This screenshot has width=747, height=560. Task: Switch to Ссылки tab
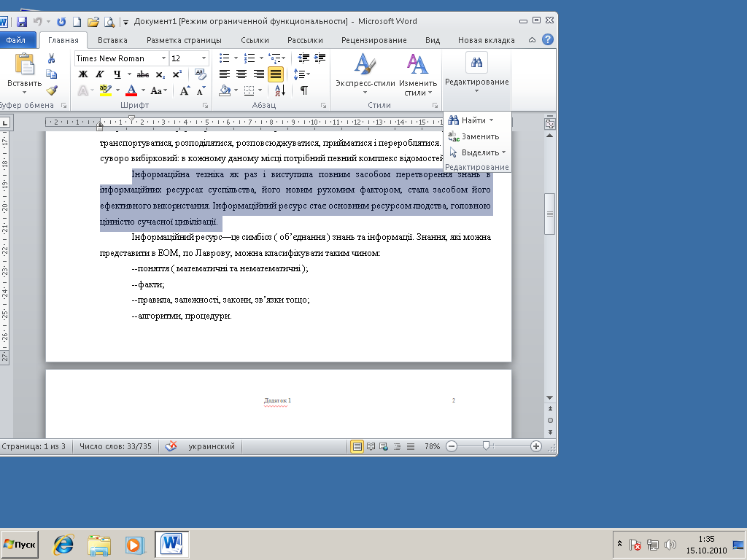pyautogui.click(x=255, y=40)
